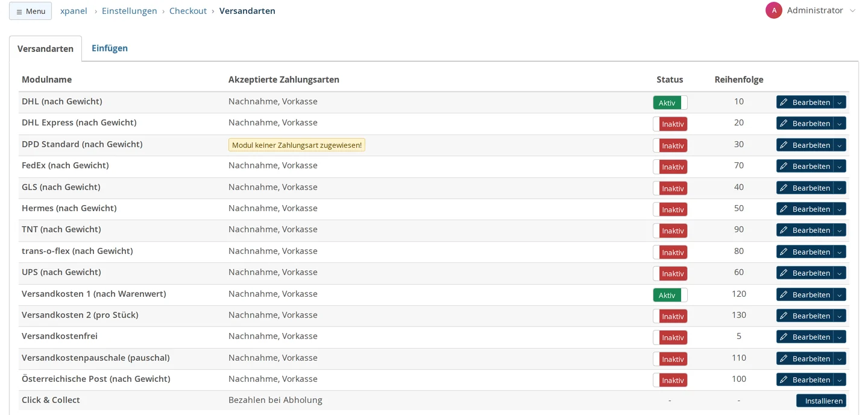Click pencil edit icon for DHL Express
Image resolution: width=868 pixels, height=415 pixels.
pos(784,124)
